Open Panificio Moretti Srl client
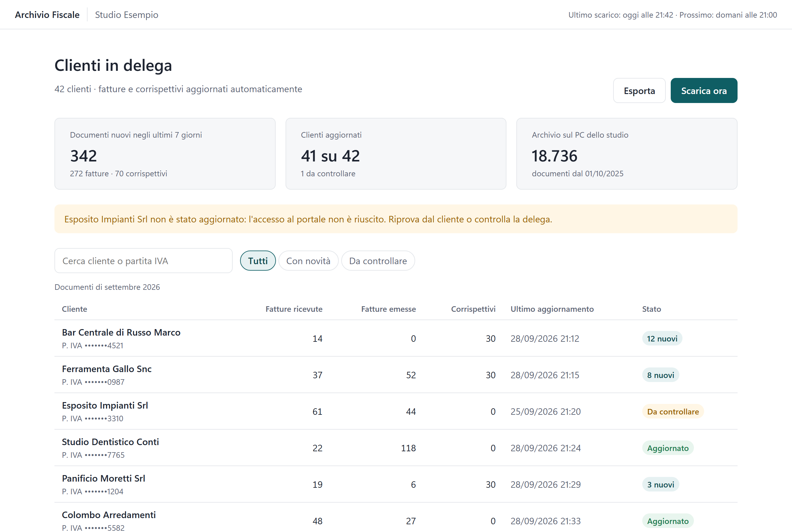Viewport: 792px width, 532px height. [104, 478]
